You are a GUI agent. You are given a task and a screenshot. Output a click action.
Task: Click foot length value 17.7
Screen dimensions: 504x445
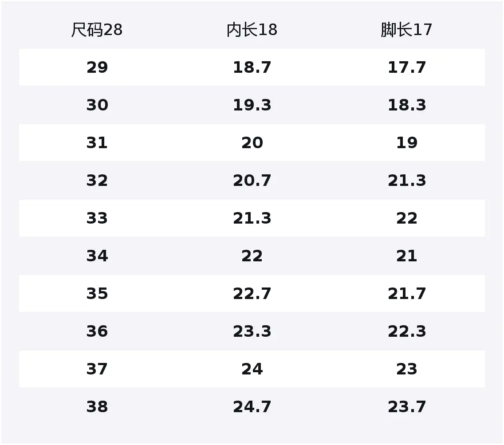pyautogui.click(x=407, y=67)
